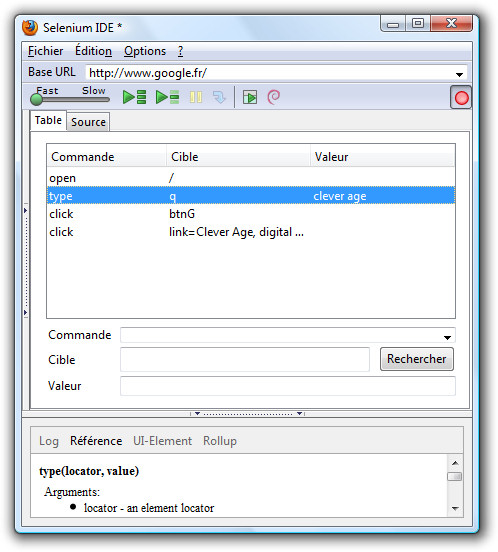
Task: Click the TestRunner play icon
Action: pyautogui.click(x=250, y=97)
